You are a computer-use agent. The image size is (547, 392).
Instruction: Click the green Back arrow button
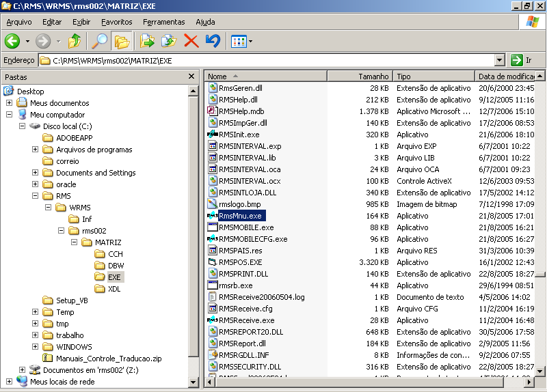pos(12,41)
